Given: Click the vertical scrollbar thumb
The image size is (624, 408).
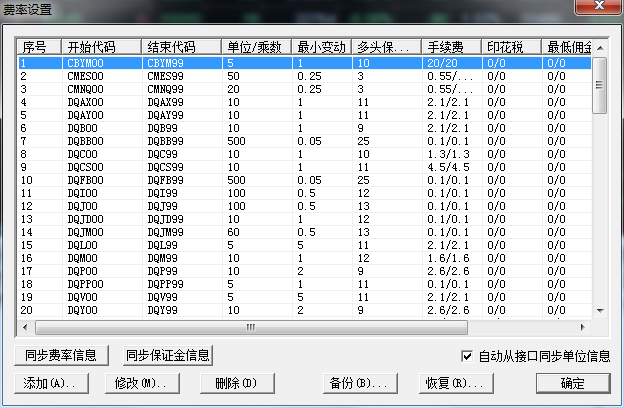Looking at the screenshot, I should (600, 85).
